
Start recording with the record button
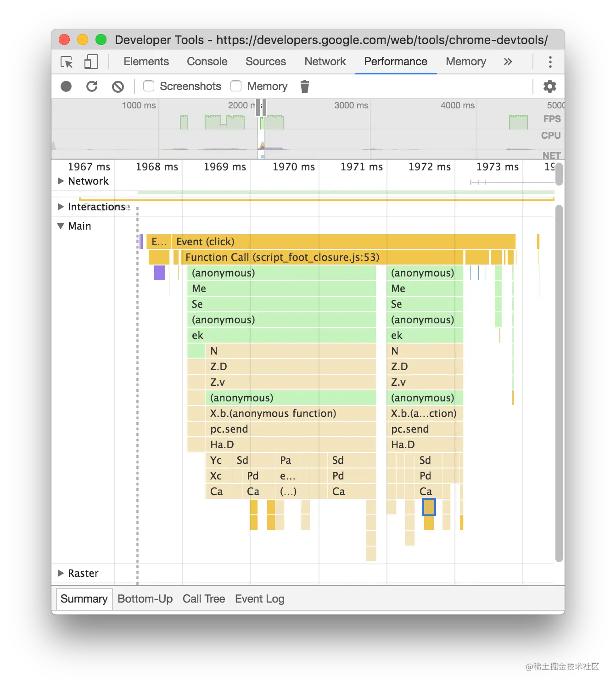pyautogui.click(x=66, y=86)
